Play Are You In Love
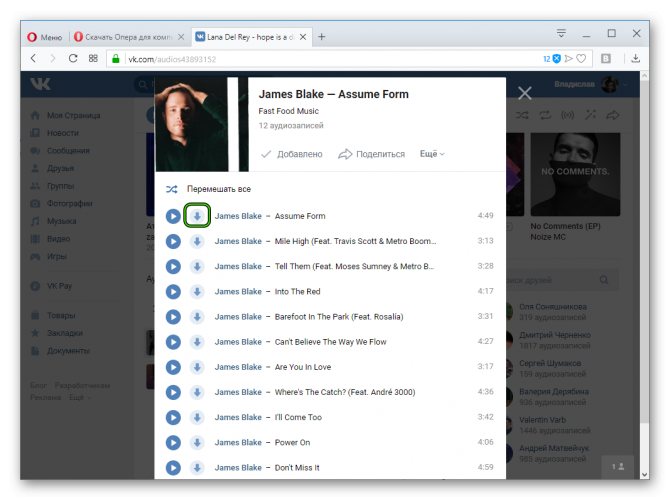The width and height of the screenshot is (670, 500). pos(173,368)
